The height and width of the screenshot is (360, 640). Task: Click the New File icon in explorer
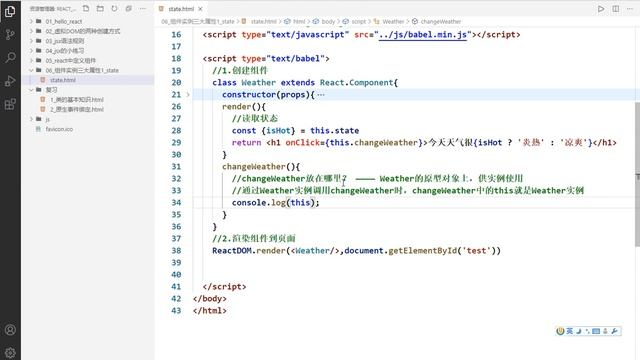click(86, 9)
